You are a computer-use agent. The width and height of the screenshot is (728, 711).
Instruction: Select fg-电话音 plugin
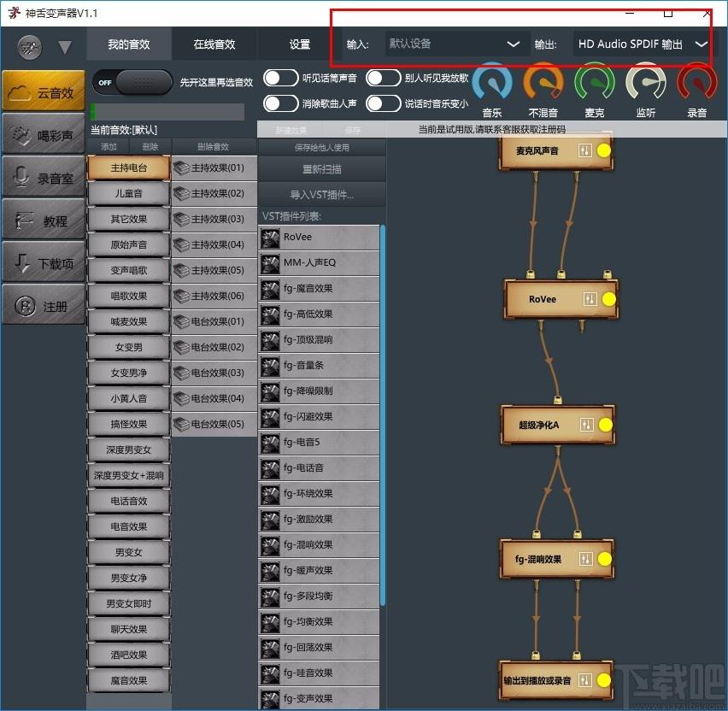point(319,468)
